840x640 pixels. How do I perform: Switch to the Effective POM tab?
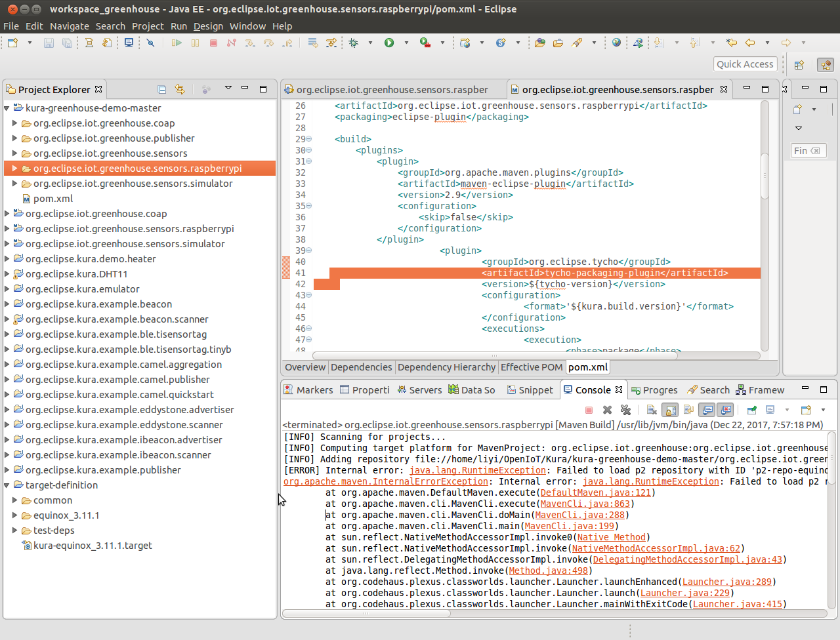coord(532,367)
